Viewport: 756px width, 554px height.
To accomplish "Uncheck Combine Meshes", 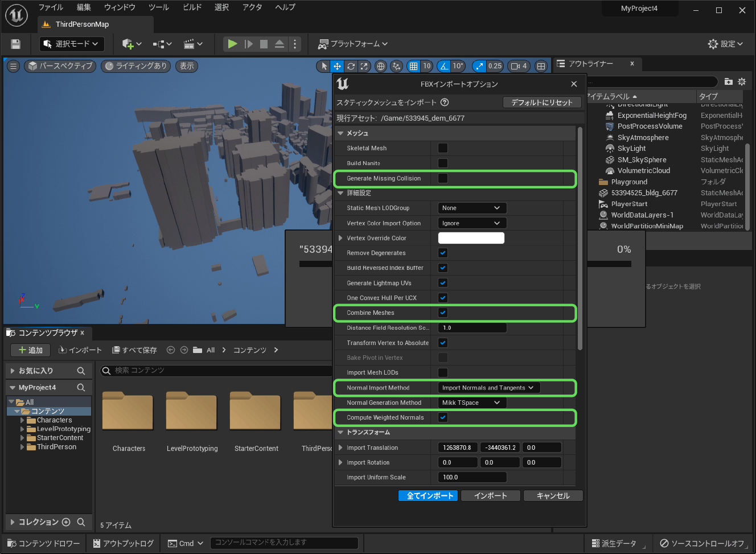I will coord(443,313).
